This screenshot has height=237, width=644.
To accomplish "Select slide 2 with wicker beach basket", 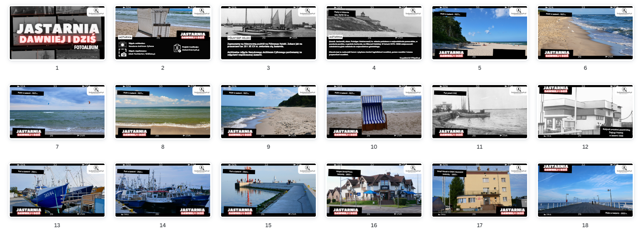I will coord(163,33).
